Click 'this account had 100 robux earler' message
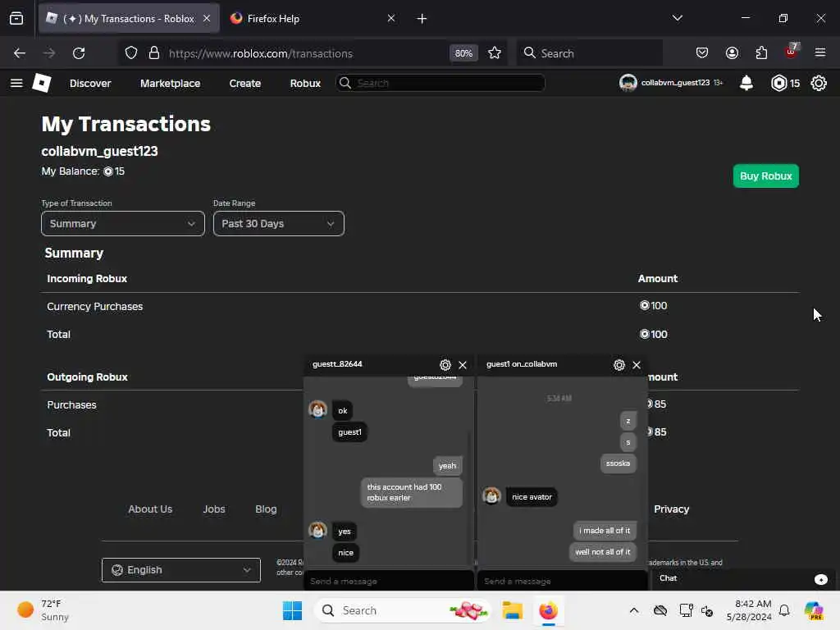The image size is (840, 630). [x=412, y=492]
